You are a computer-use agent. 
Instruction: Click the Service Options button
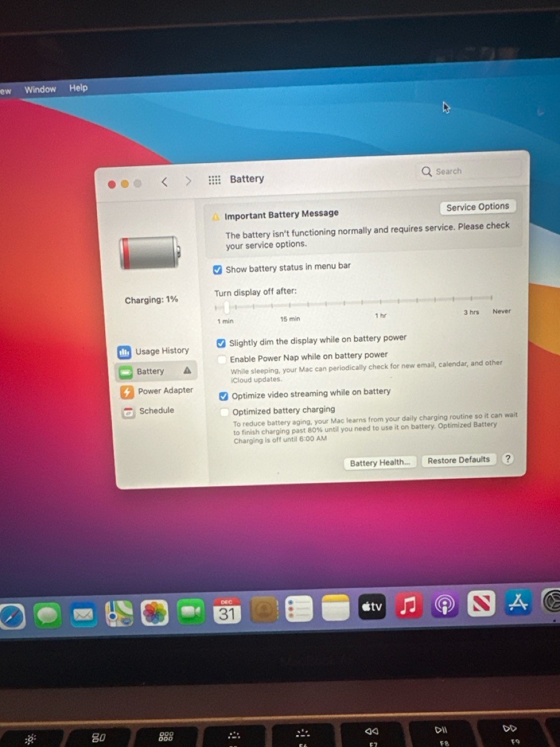[477, 207]
